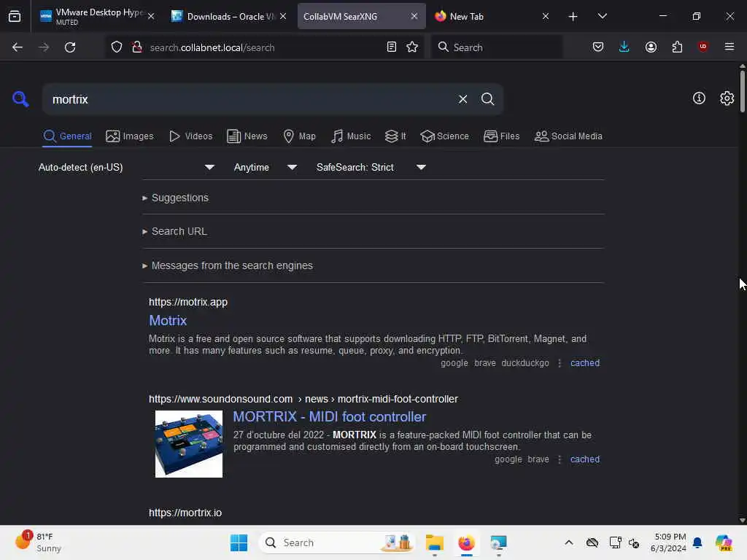747x560 pixels.
Task: Open the Motrix result link
Action: 168,321
